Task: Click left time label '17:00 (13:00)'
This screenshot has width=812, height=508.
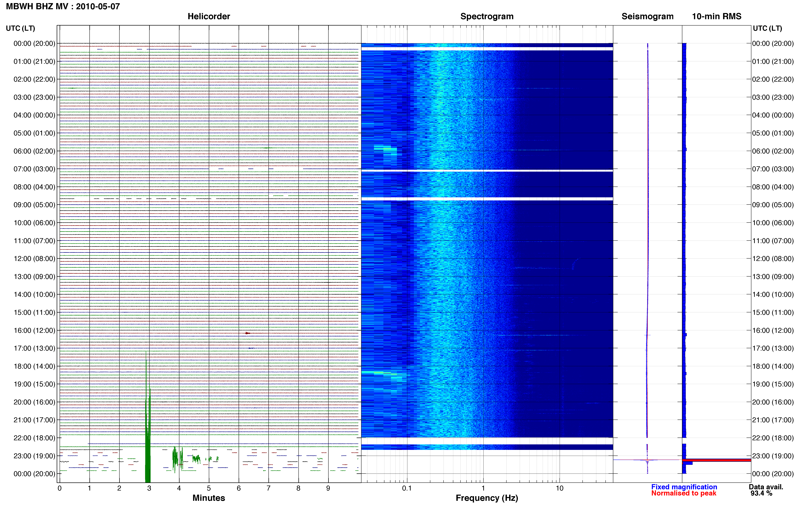Action: coord(34,348)
